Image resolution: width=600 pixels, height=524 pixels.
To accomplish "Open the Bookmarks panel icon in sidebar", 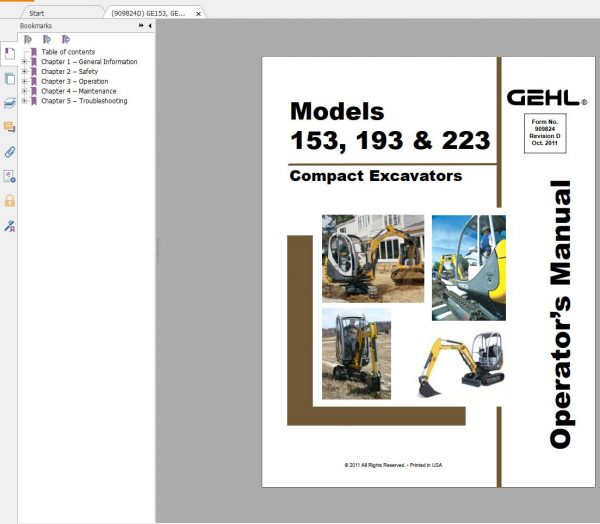I will [10, 54].
